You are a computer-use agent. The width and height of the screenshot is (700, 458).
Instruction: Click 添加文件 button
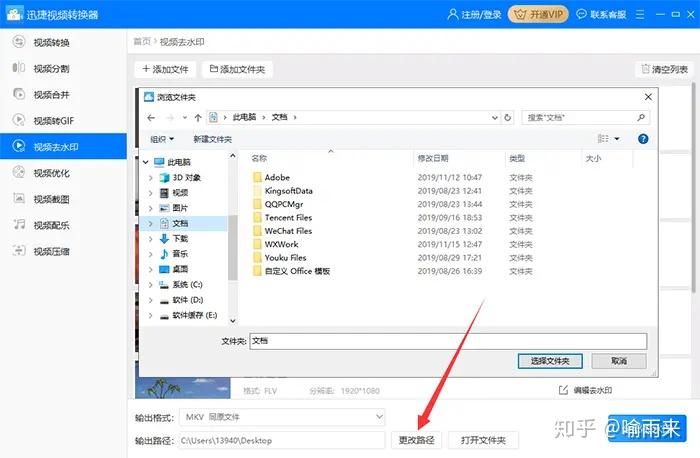click(165, 69)
